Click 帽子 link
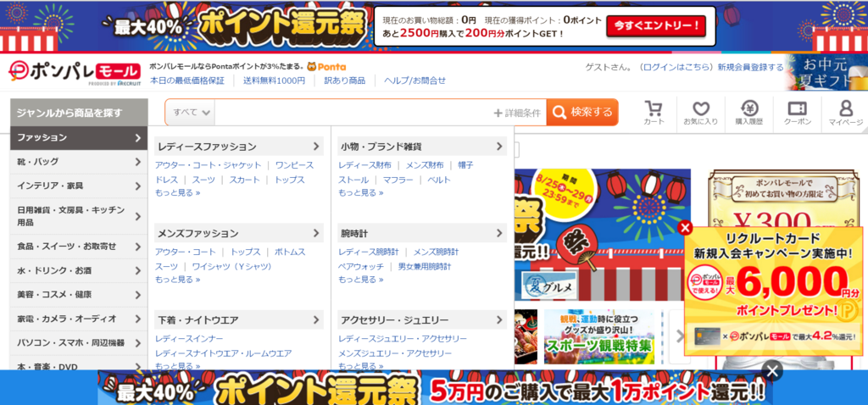This screenshot has height=405, width=868. 465,165
